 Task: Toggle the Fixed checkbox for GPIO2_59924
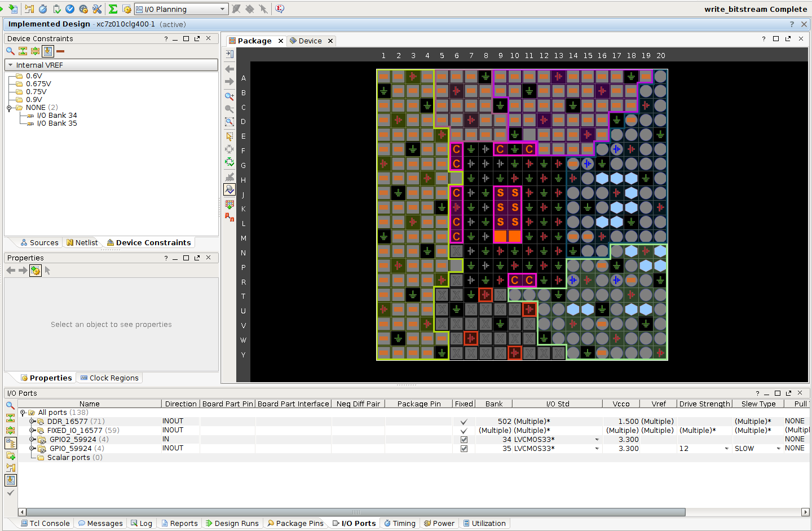pos(464,440)
